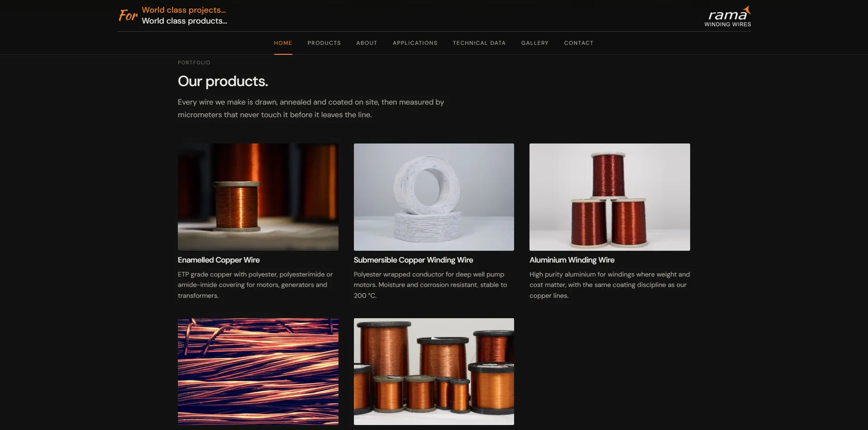Open the About page
Image resolution: width=868 pixels, height=430 pixels.
(x=367, y=43)
